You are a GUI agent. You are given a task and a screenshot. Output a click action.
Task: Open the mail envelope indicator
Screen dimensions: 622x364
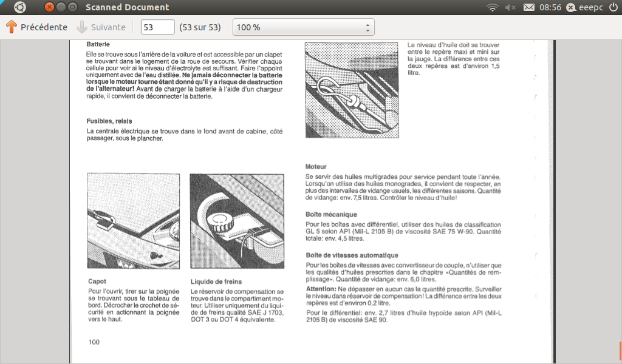[529, 7]
